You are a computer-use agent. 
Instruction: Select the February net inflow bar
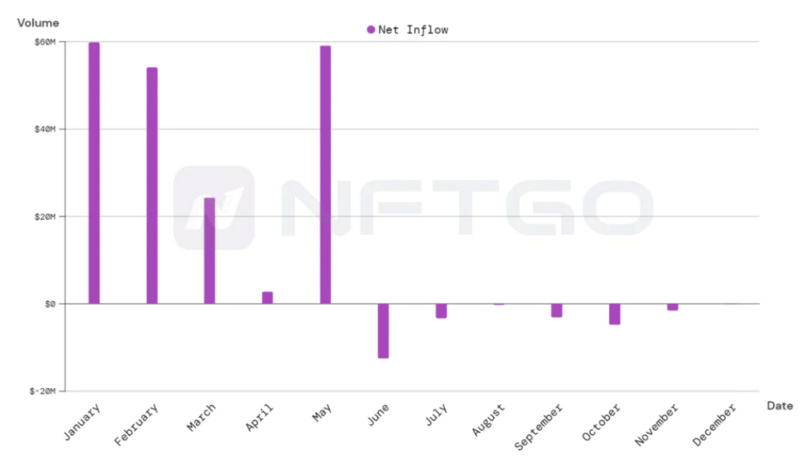(x=152, y=185)
